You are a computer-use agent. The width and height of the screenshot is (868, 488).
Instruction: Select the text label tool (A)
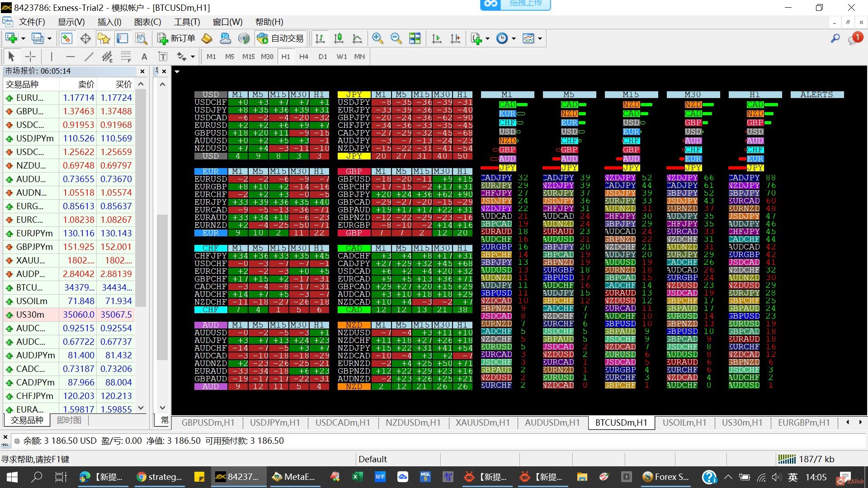(144, 56)
